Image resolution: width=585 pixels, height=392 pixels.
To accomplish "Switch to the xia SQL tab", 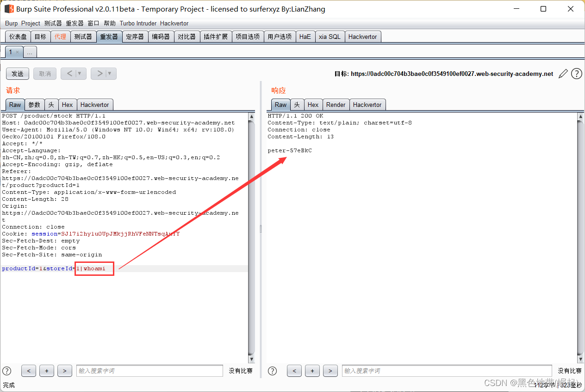I will 330,37.
